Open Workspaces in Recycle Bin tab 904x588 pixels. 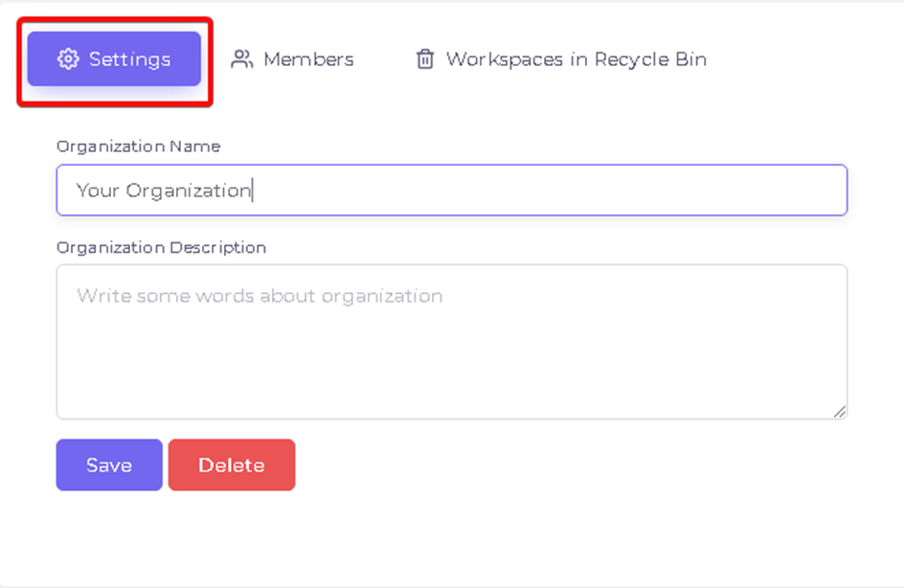coord(561,58)
